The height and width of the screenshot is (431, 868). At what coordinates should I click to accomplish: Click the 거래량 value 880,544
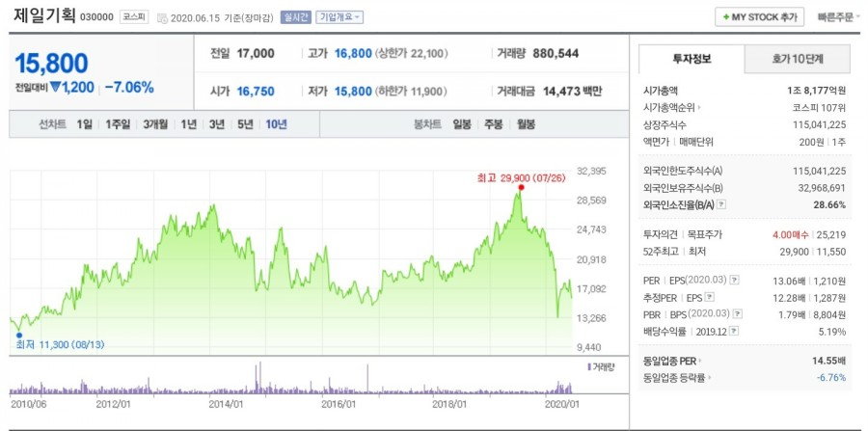coord(556,54)
